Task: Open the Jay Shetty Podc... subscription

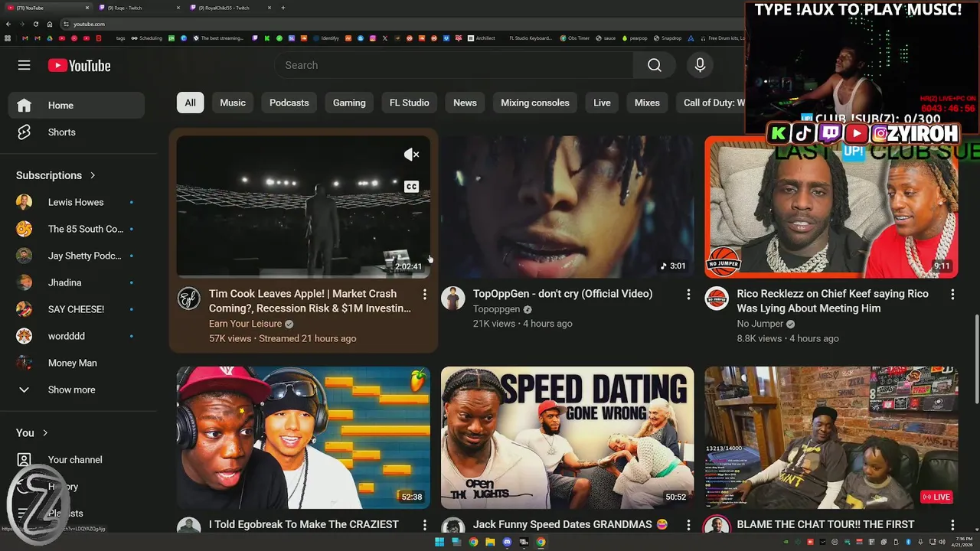Action: click(x=76, y=256)
